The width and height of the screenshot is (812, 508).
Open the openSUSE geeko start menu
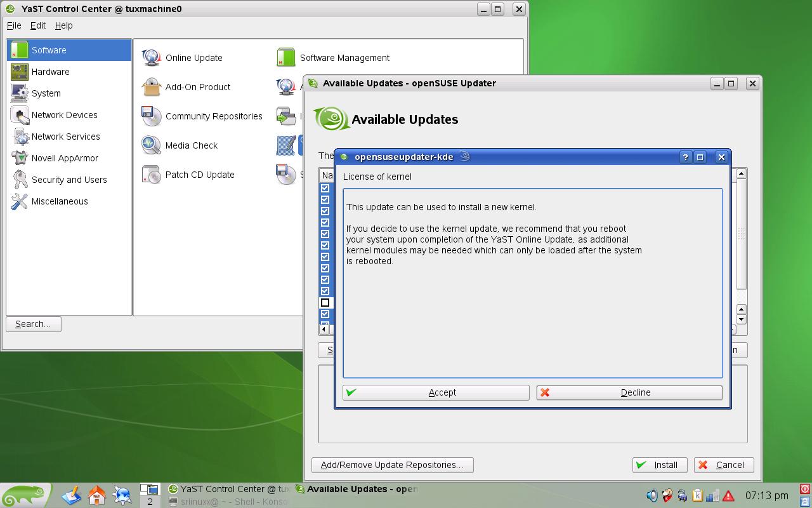(x=25, y=495)
